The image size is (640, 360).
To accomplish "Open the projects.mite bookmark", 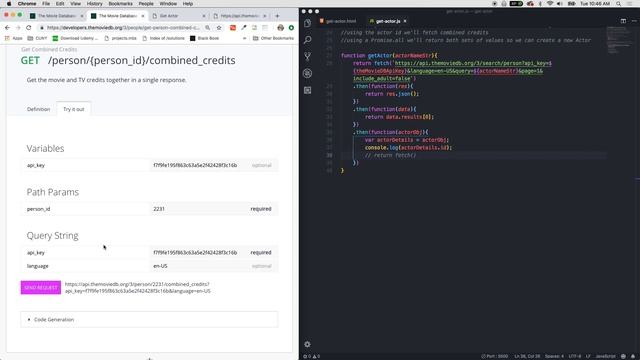I will pos(120,38).
